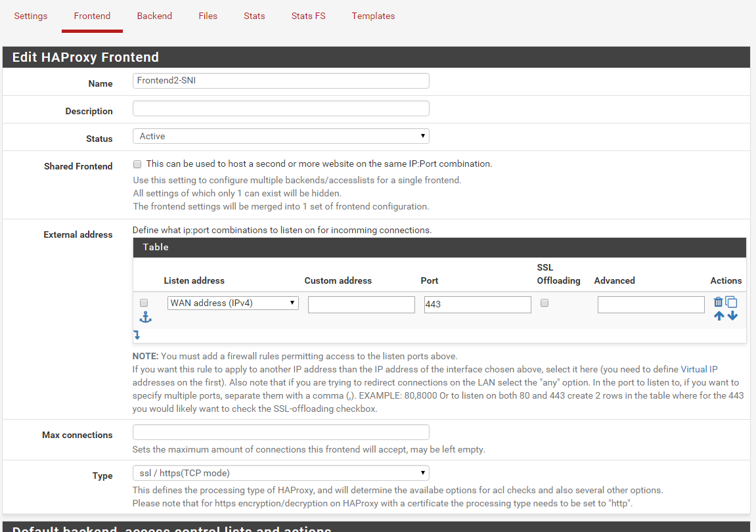Open the Stats FS tab
Image resolution: width=756 pixels, height=532 pixels.
pyautogui.click(x=309, y=16)
